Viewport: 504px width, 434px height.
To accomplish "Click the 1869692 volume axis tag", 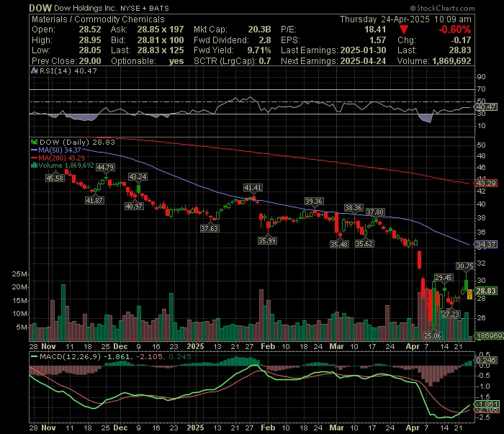I will point(489,335).
